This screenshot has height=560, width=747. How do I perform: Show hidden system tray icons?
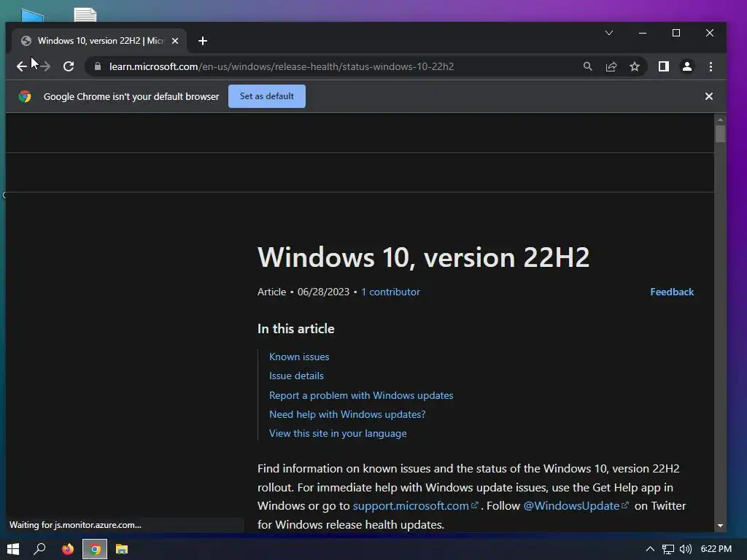click(650, 549)
